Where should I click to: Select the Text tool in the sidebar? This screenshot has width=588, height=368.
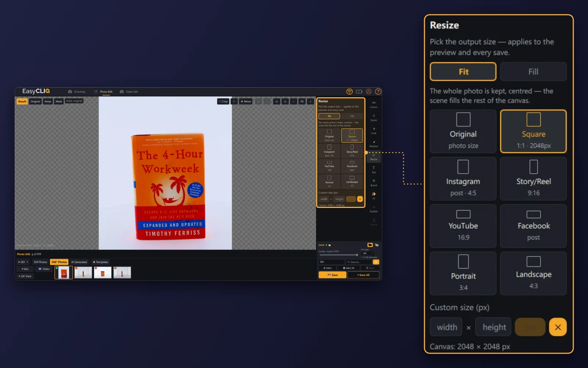click(x=373, y=170)
